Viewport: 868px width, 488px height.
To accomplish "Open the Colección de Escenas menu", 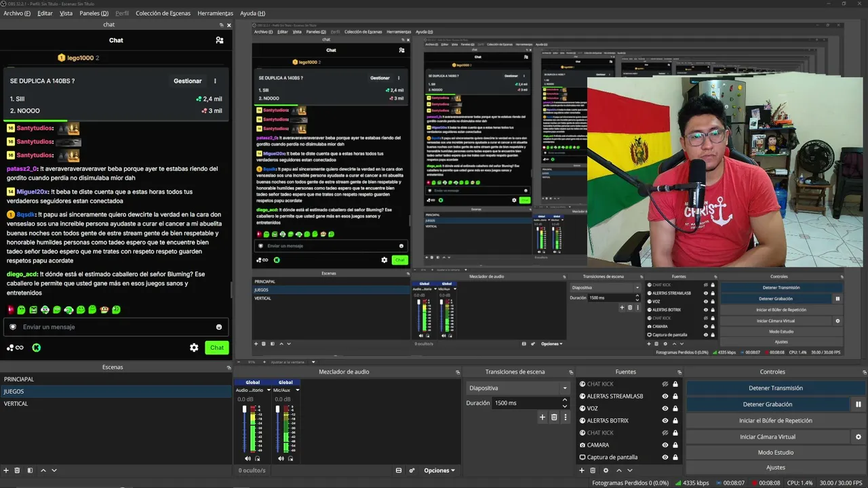I will point(163,14).
